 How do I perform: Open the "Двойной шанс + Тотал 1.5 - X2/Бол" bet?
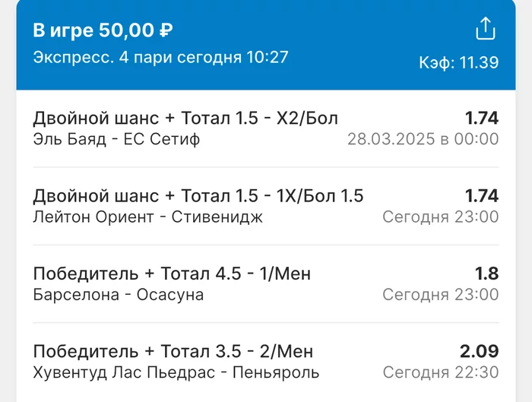(x=185, y=118)
